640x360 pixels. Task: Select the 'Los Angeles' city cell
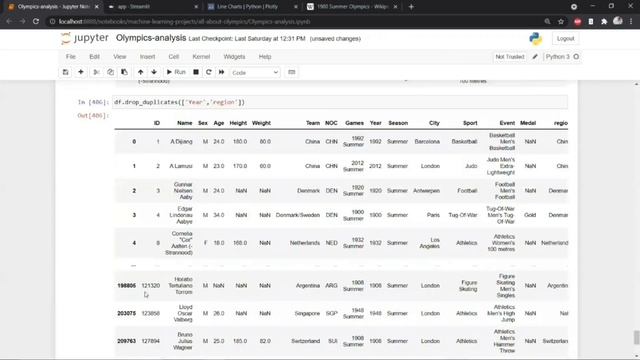pyautogui.click(x=429, y=243)
